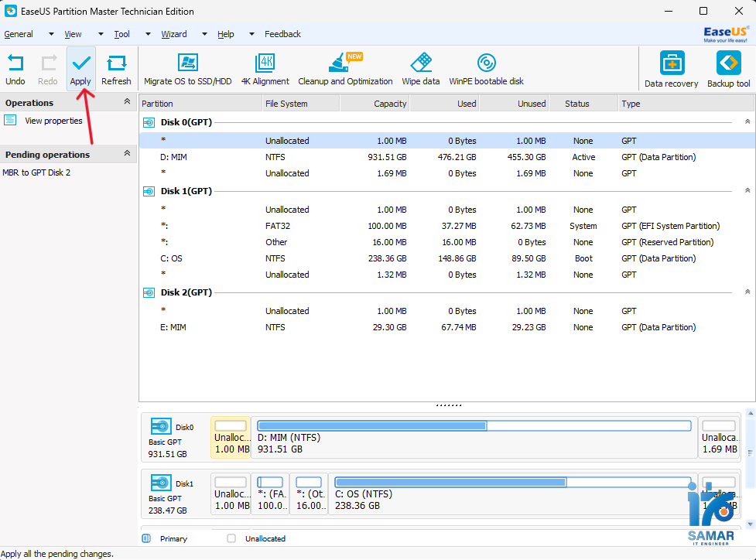Image resolution: width=756 pixels, height=560 pixels.
Task: Open the Wizard menu
Action: [x=174, y=34]
